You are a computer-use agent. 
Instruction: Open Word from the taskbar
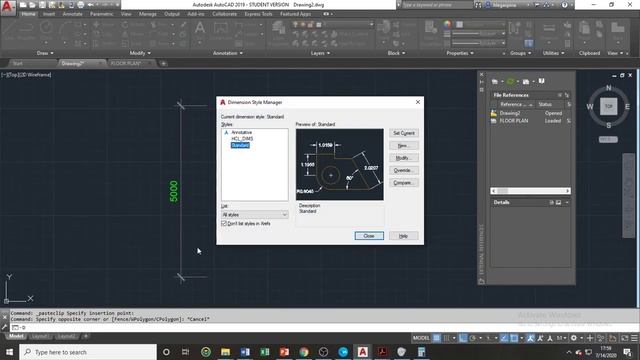[245, 352]
